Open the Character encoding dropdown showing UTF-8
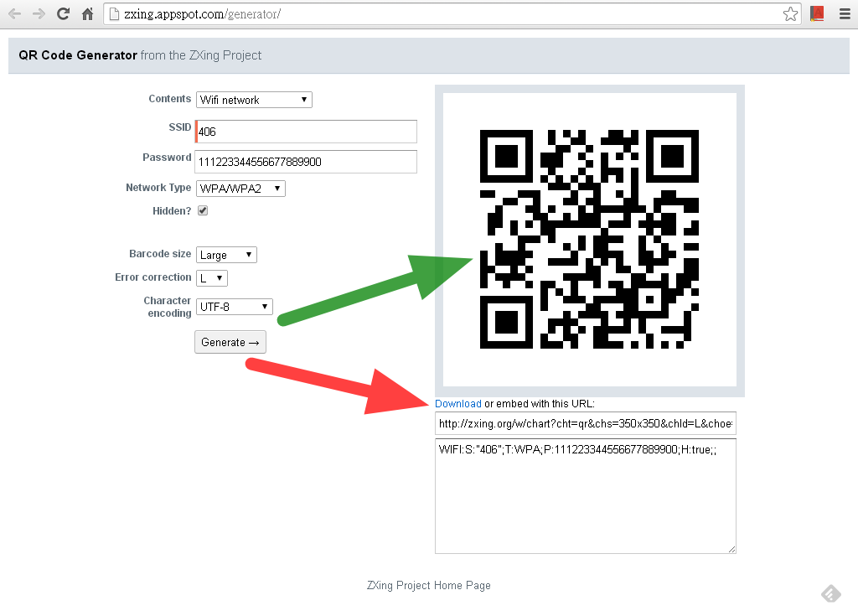Image resolution: width=858 pixels, height=616 pixels. pyautogui.click(x=235, y=307)
